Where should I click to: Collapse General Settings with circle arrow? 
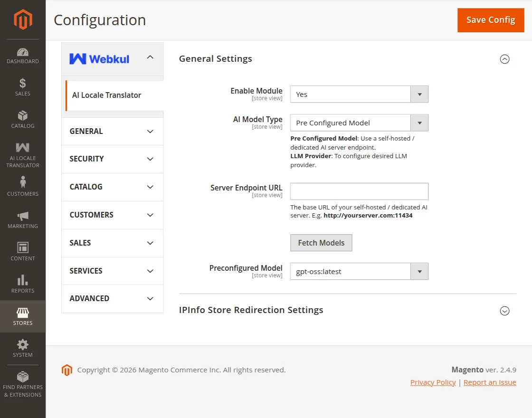coord(504,59)
